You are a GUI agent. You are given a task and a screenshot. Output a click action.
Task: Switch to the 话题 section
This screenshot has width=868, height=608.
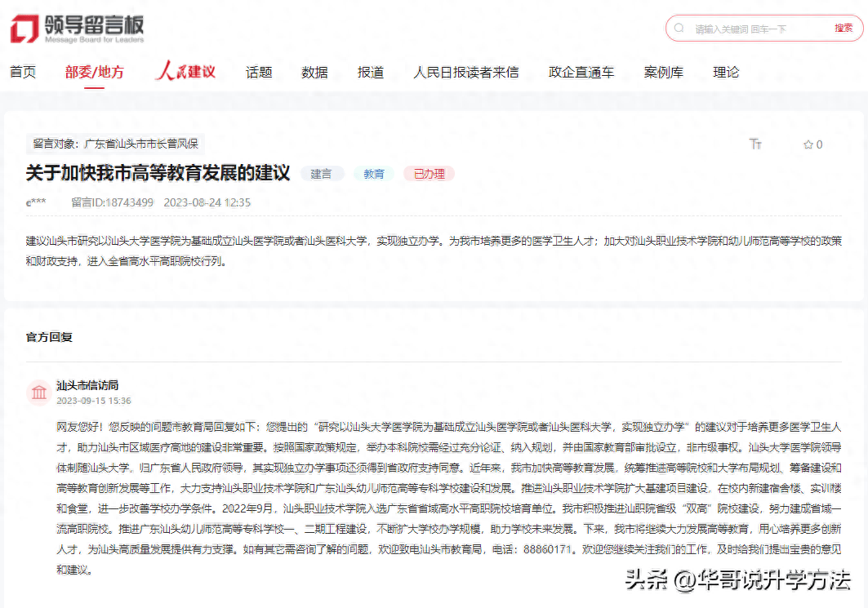click(259, 73)
